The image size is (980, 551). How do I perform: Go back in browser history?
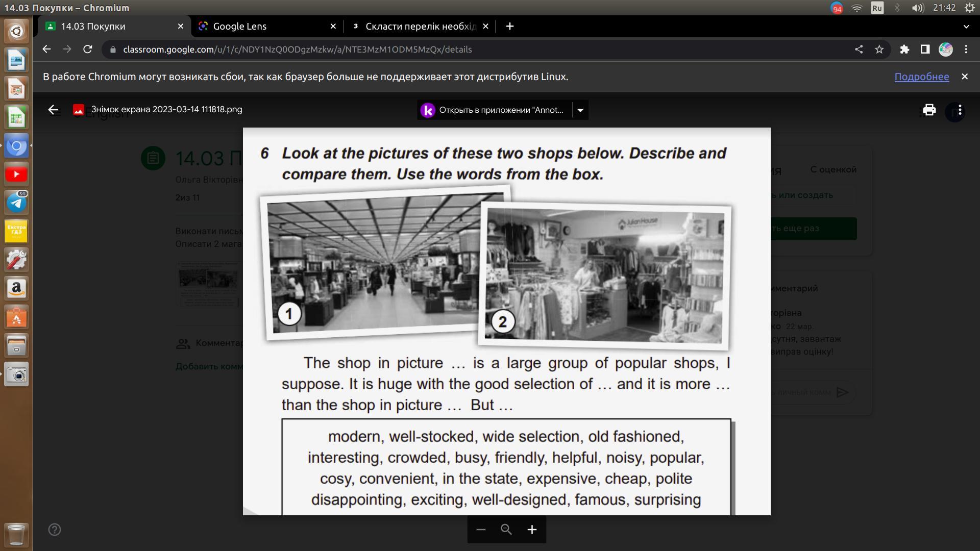(46, 49)
